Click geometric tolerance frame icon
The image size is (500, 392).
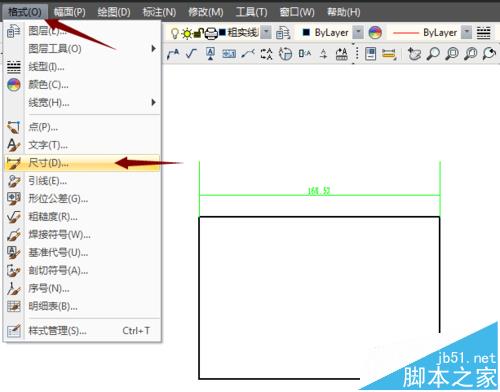point(229,53)
